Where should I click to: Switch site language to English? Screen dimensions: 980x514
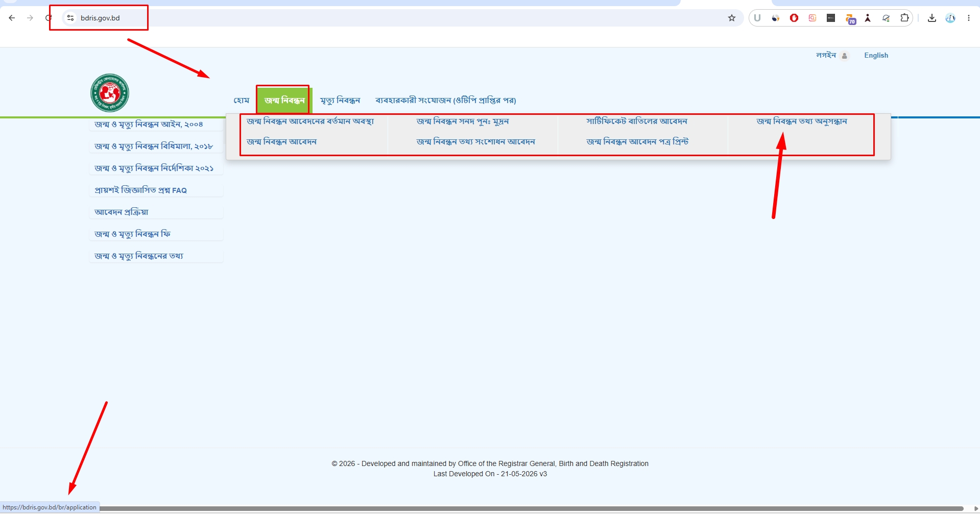click(x=876, y=55)
